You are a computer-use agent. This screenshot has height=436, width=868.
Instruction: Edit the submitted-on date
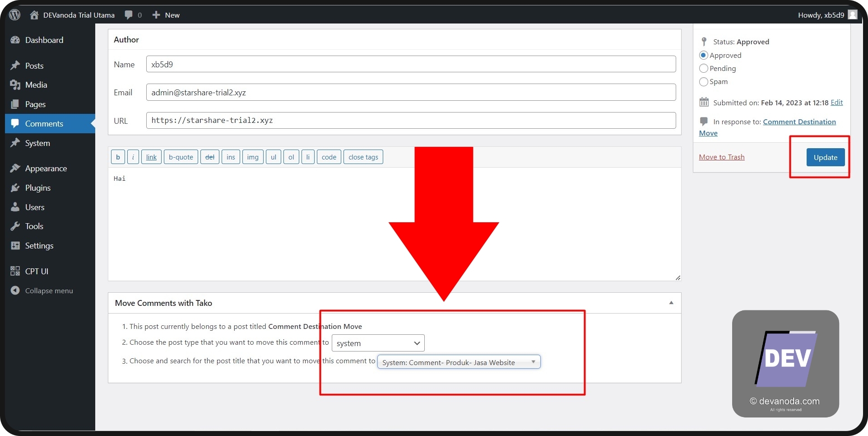(x=836, y=102)
